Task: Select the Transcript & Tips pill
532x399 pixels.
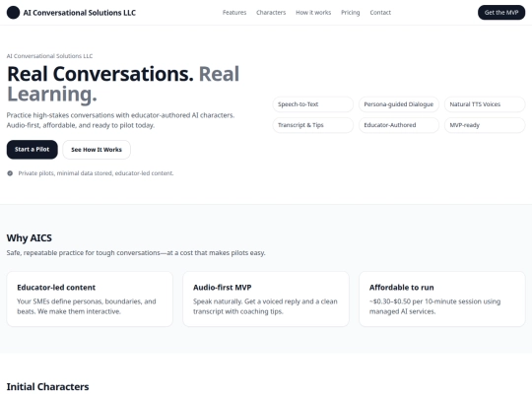Action: point(313,125)
